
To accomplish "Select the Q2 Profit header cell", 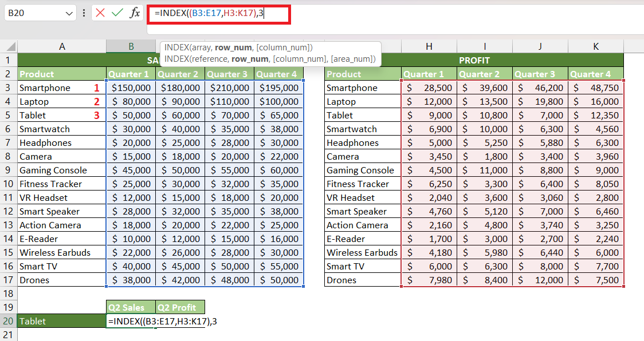I will click(x=180, y=307).
